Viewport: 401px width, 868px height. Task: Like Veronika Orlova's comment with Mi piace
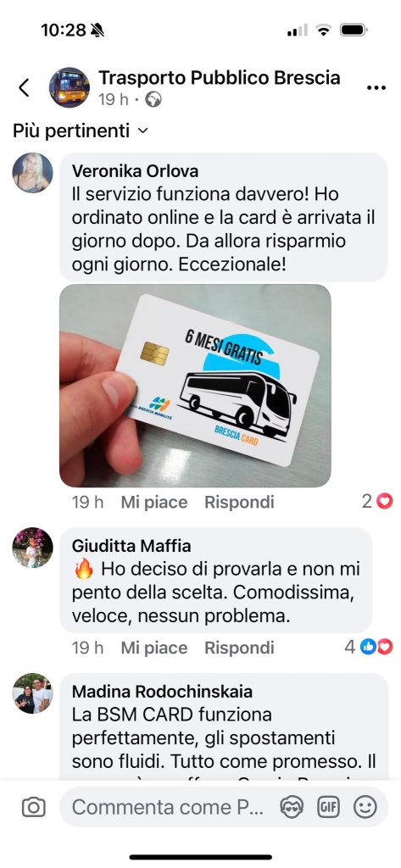pyautogui.click(x=154, y=502)
